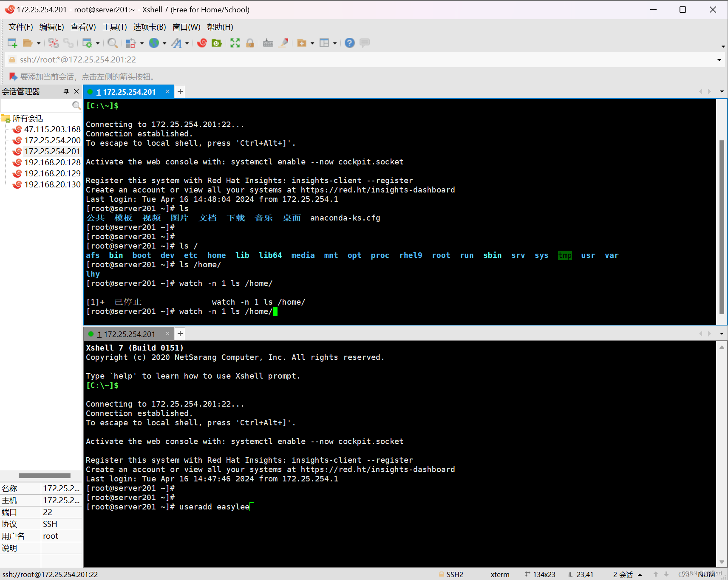
Task: Expand the address bar history dropdown
Action: (719, 60)
